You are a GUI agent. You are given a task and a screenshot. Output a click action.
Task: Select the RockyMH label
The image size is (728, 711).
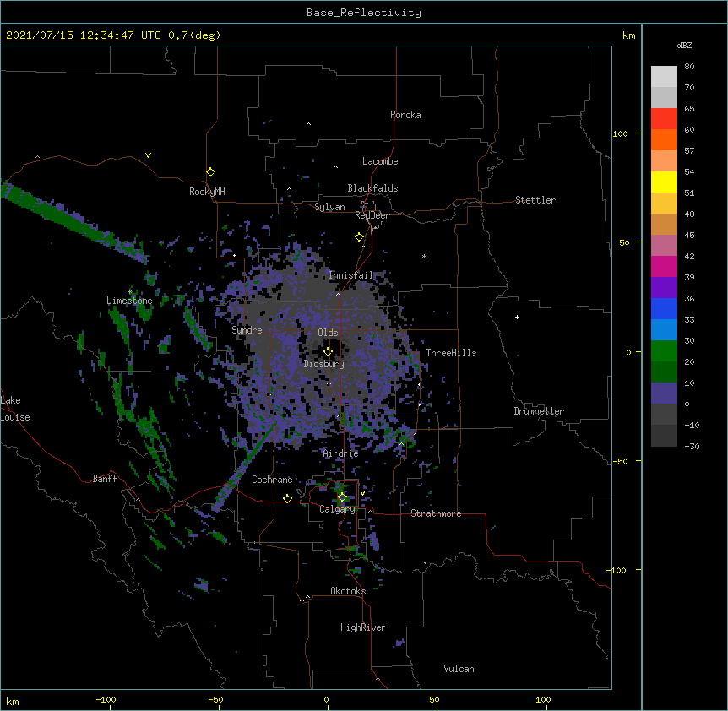pyautogui.click(x=207, y=192)
